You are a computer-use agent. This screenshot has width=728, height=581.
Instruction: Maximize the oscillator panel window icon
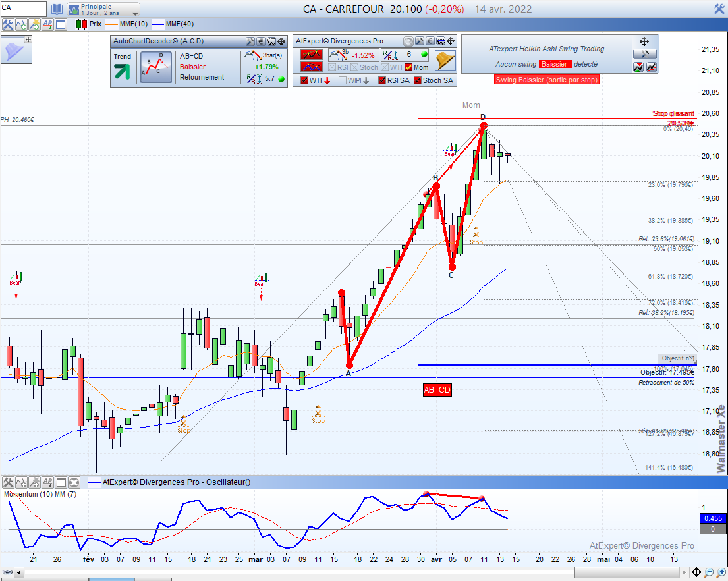pyautogui.click(x=61, y=482)
